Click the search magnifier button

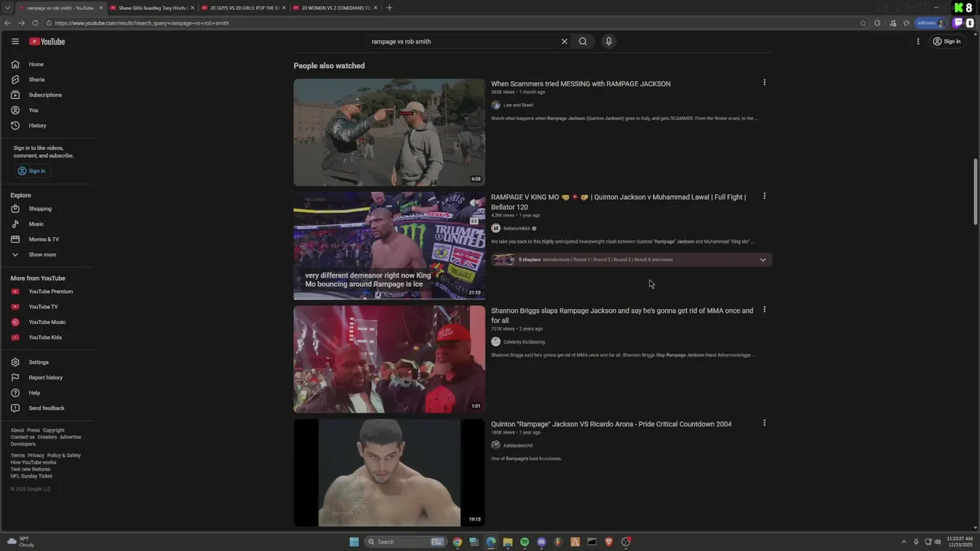pos(583,41)
